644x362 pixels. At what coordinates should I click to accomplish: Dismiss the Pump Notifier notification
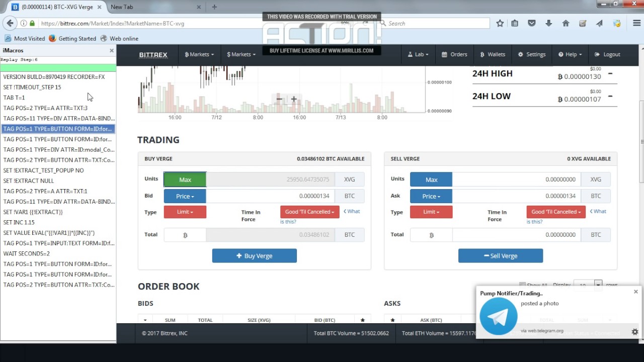[x=635, y=292]
